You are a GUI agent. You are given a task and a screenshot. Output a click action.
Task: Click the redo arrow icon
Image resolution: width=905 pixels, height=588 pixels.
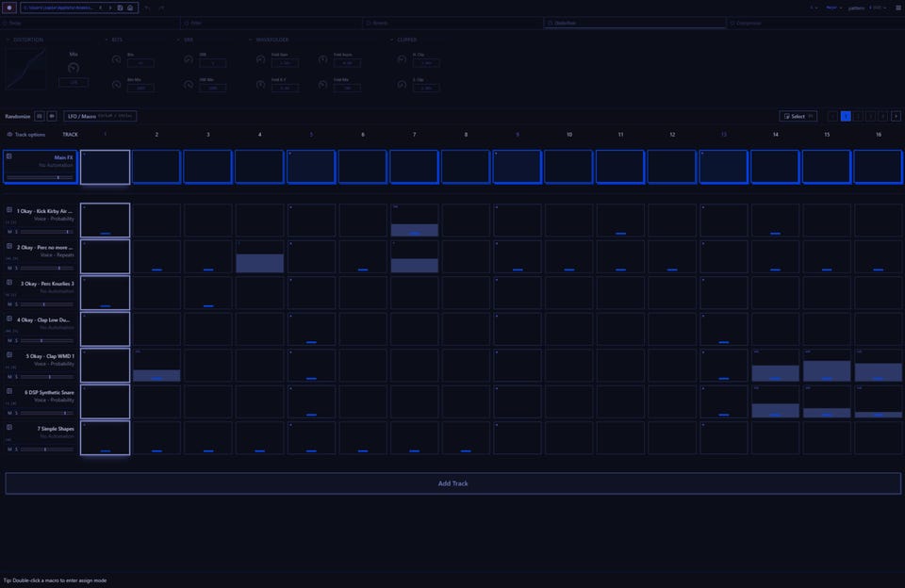(x=161, y=8)
